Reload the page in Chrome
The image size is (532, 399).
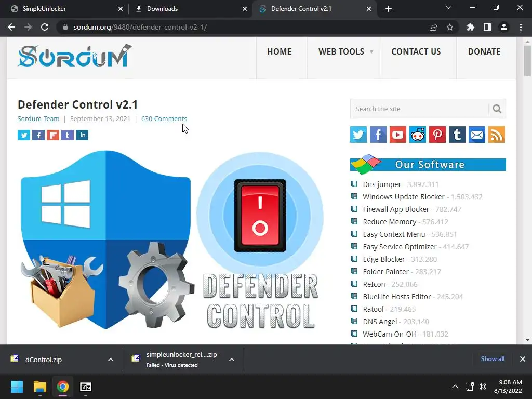pos(45,27)
